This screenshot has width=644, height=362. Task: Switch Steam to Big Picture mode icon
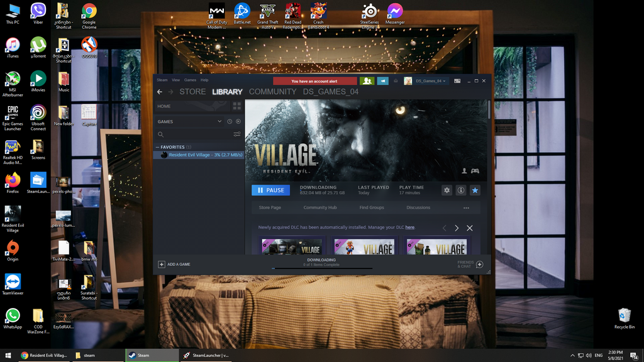click(x=457, y=81)
